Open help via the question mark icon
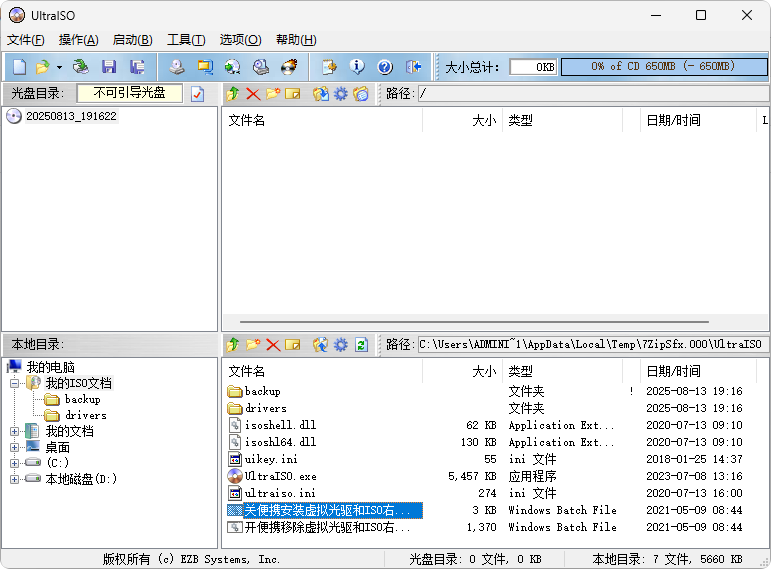Screen dimensions: 771x569 [385, 67]
